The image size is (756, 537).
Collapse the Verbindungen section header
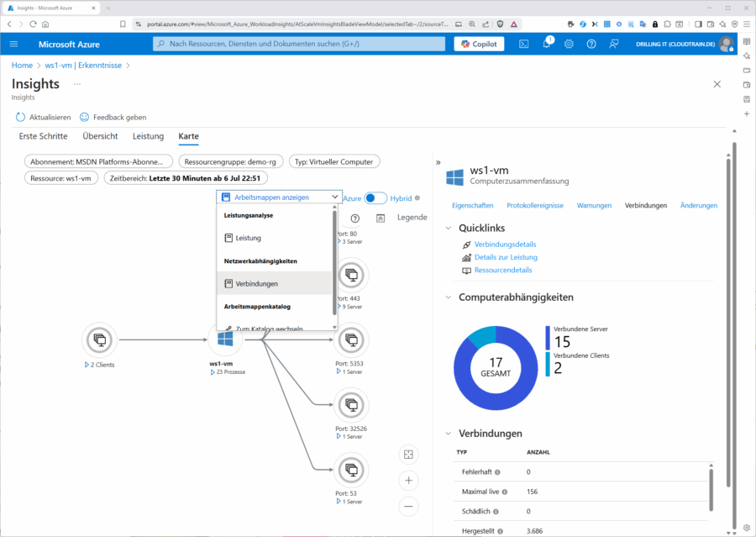tap(449, 434)
